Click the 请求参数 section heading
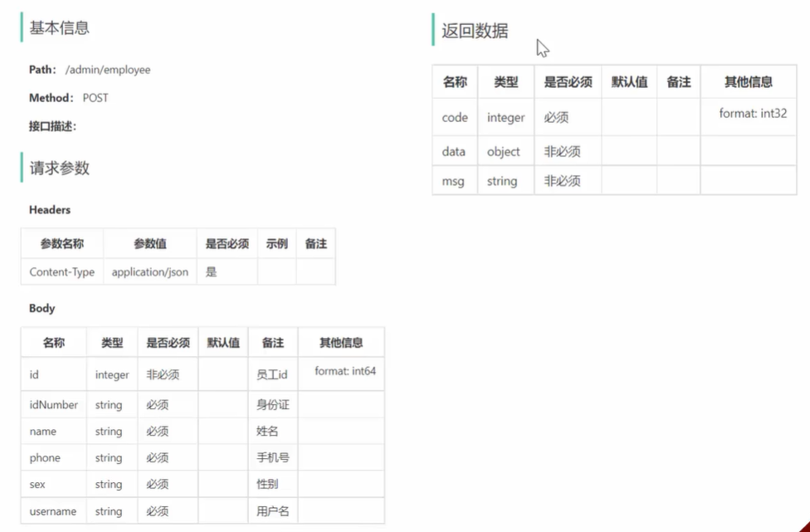Image resolution: width=810 pixels, height=532 pixels. (59, 168)
